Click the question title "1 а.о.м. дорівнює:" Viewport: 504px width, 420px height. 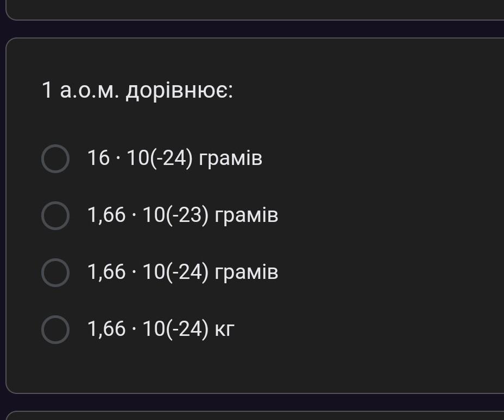click(137, 91)
